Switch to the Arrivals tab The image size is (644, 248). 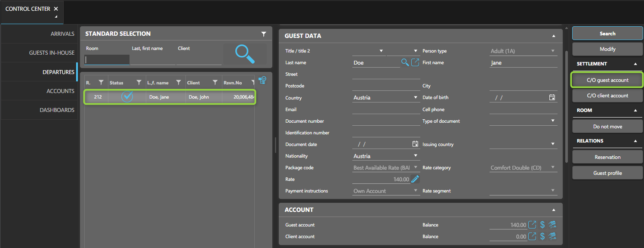[x=62, y=34]
